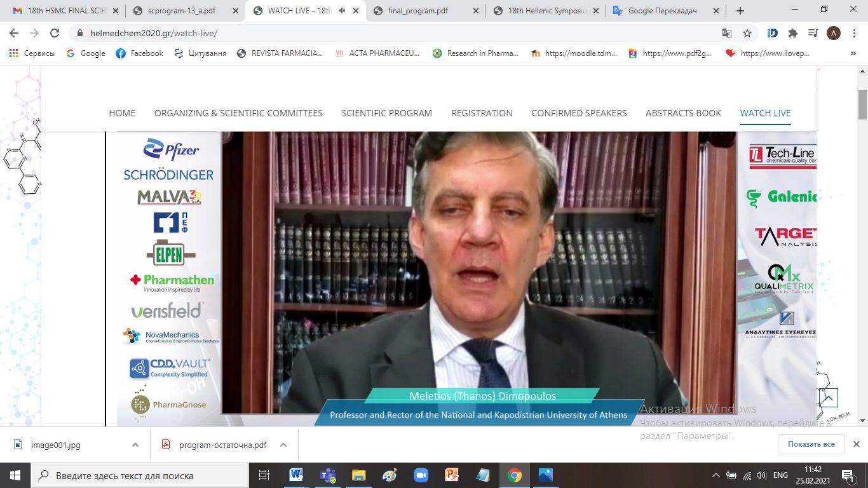
Task: Show hidden bookmarks with the overflow chevron
Action: point(853,53)
